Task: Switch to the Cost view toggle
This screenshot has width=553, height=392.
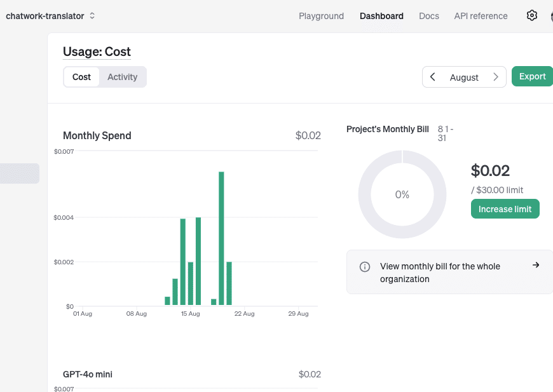Action: (x=81, y=77)
